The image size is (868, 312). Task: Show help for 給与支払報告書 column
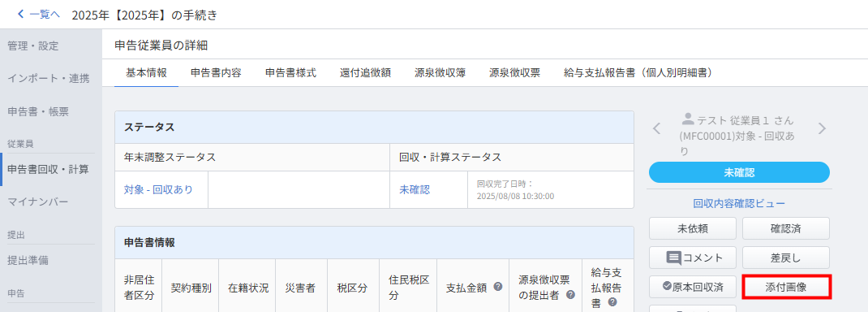coord(612,302)
